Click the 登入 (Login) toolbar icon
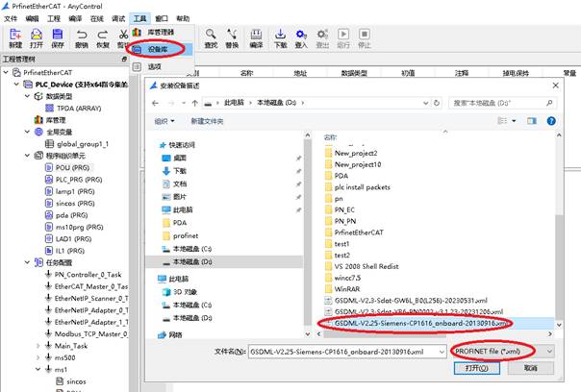Viewport: 581px width, 392px height. [301, 38]
